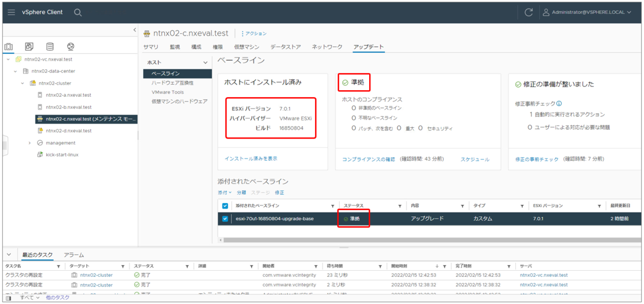The width and height of the screenshot is (644, 304).
Task: Collapse the ホスト section chevron
Action: (204, 63)
